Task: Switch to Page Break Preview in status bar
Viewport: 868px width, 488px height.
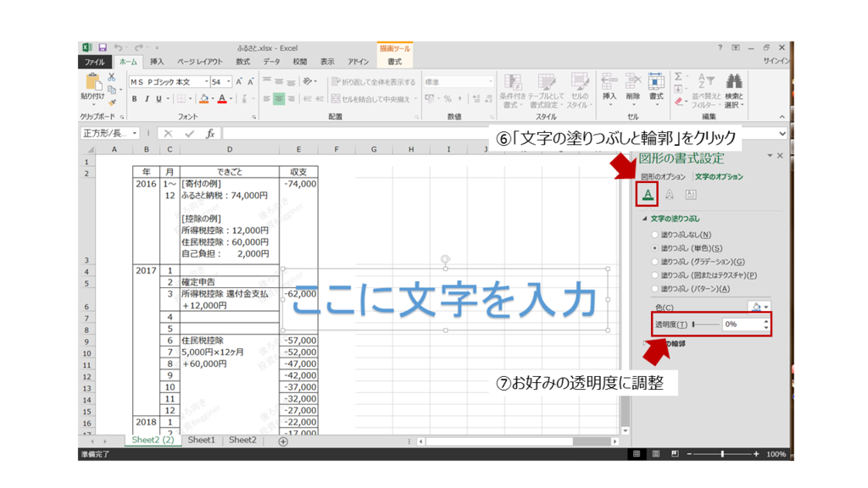Action: (675, 454)
